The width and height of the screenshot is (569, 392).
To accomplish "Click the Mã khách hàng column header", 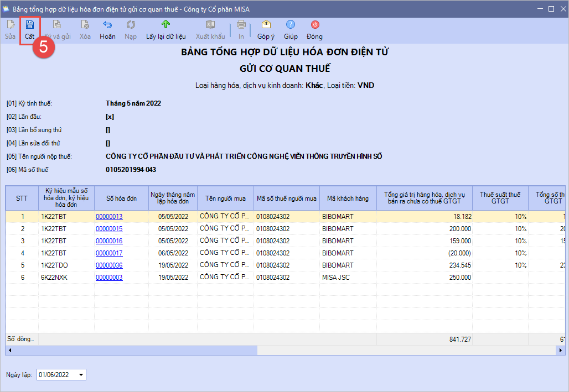I will (x=347, y=198).
